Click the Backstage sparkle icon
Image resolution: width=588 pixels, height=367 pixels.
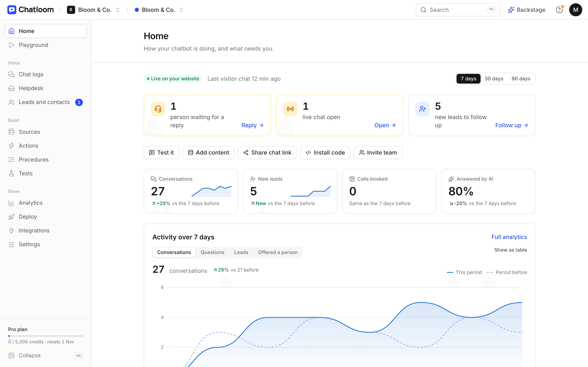(511, 10)
